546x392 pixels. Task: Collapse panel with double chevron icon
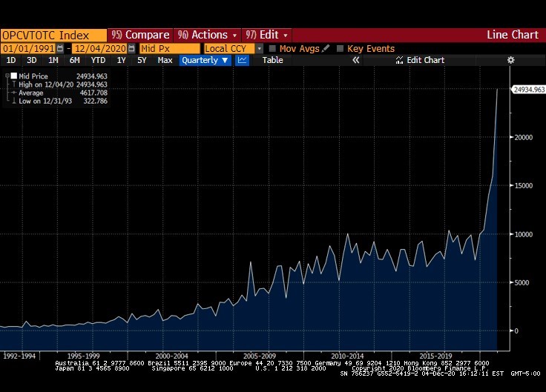click(355, 60)
